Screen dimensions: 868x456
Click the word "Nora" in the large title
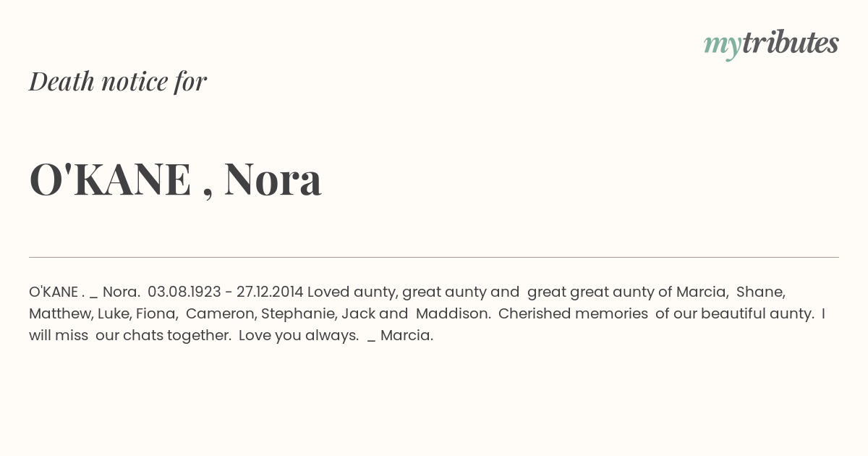click(x=273, y=180)
